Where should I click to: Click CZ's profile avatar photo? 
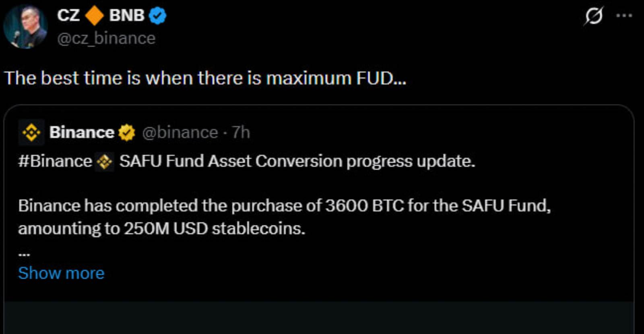[25, 27]
